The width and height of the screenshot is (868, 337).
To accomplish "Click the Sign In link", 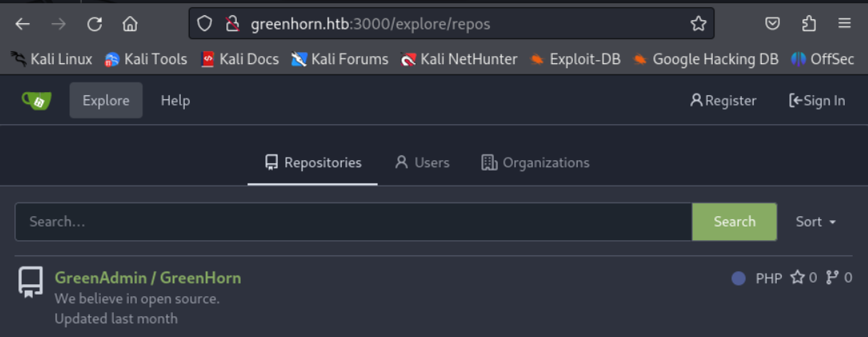I will (x=817, y=100).
